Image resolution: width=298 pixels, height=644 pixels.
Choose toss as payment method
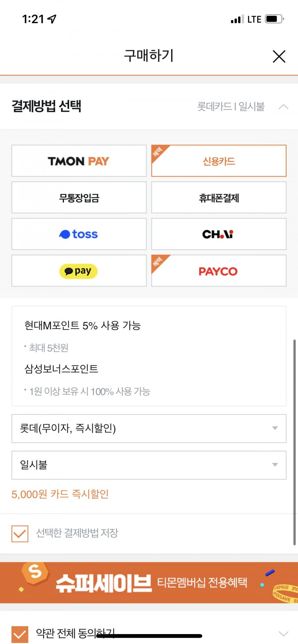[79, 234]
